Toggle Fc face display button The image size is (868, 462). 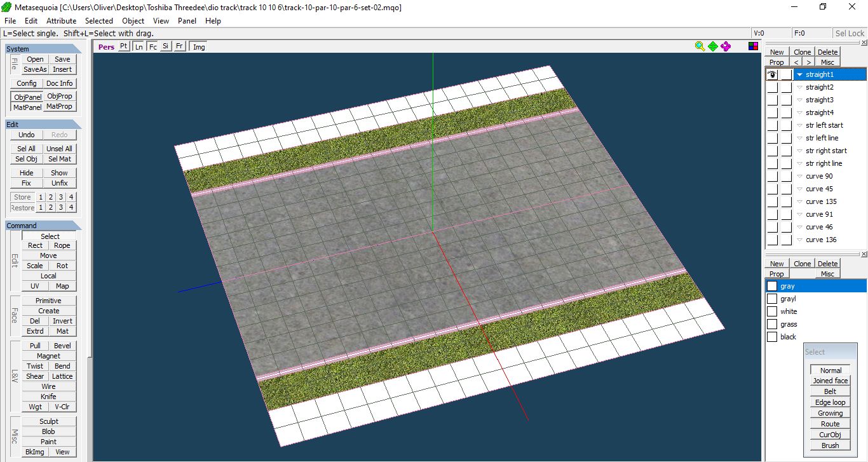(153, 46)
